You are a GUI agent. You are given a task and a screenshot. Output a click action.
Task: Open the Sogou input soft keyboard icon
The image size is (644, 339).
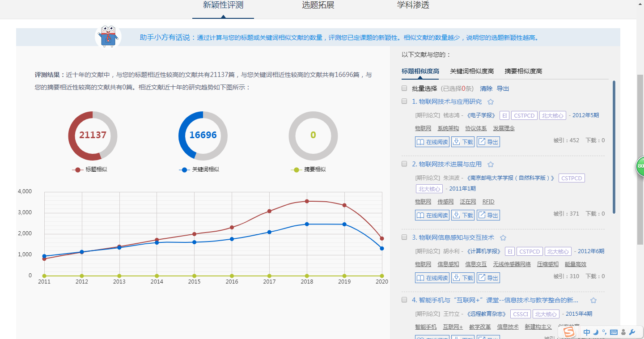tap(614, 332)
